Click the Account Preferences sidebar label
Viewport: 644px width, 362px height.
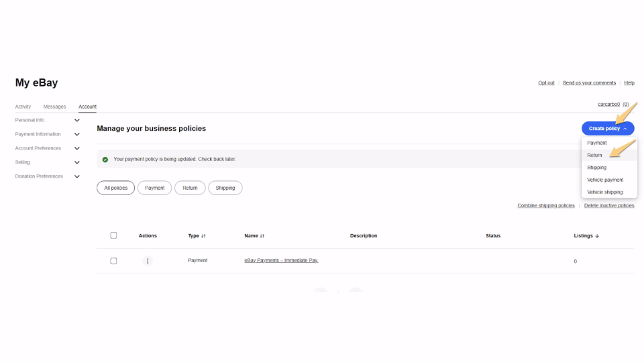38,148
